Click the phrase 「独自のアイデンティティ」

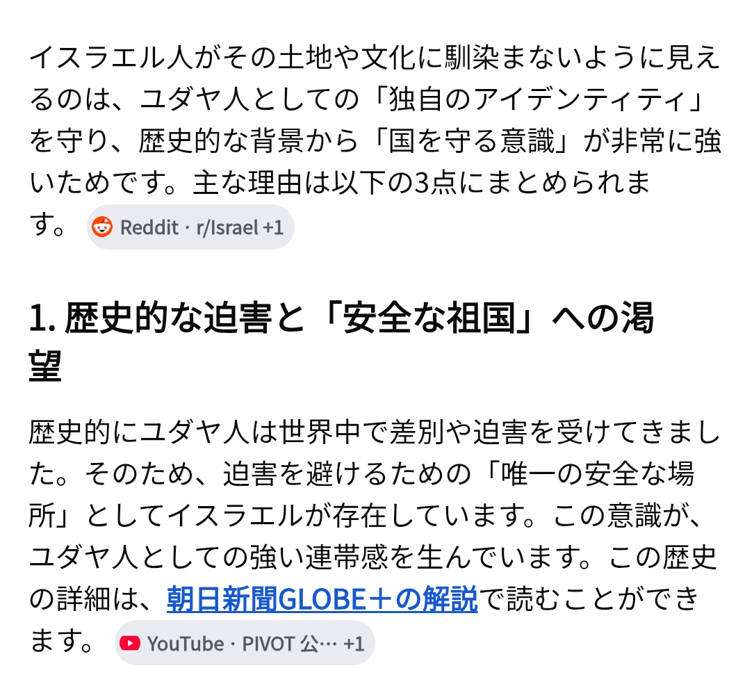pyautogui.click(x=538, y=99)
